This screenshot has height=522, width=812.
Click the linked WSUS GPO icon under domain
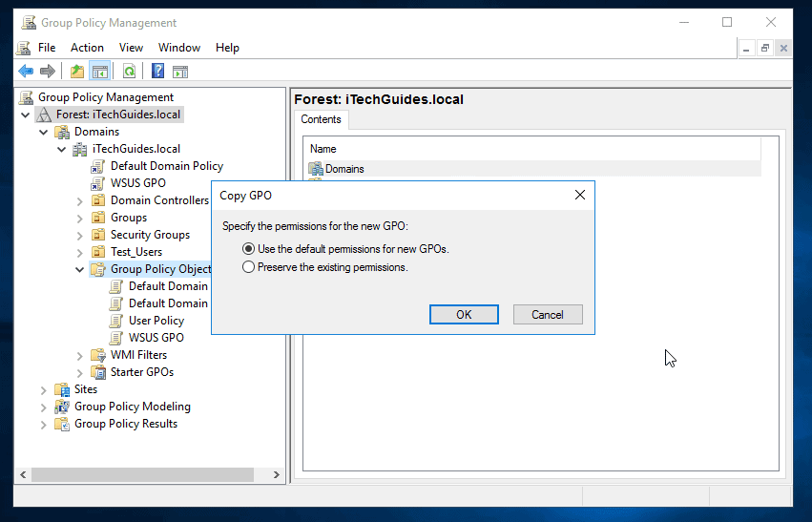click(98, 183)
